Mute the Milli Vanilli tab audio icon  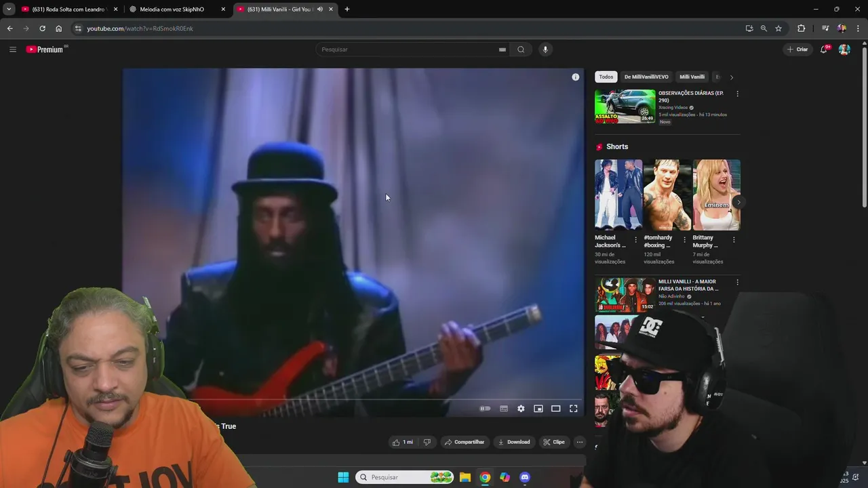[320, 9]
